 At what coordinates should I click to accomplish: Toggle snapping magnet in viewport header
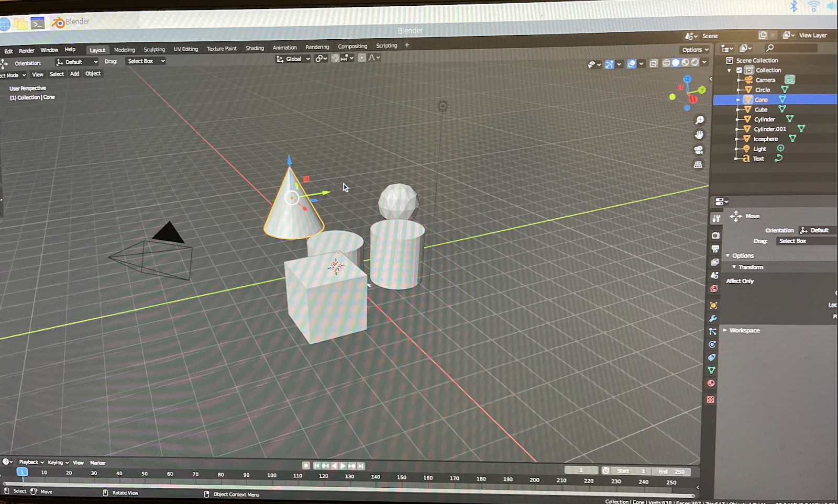pyautogui.click(x=335, y=58)
